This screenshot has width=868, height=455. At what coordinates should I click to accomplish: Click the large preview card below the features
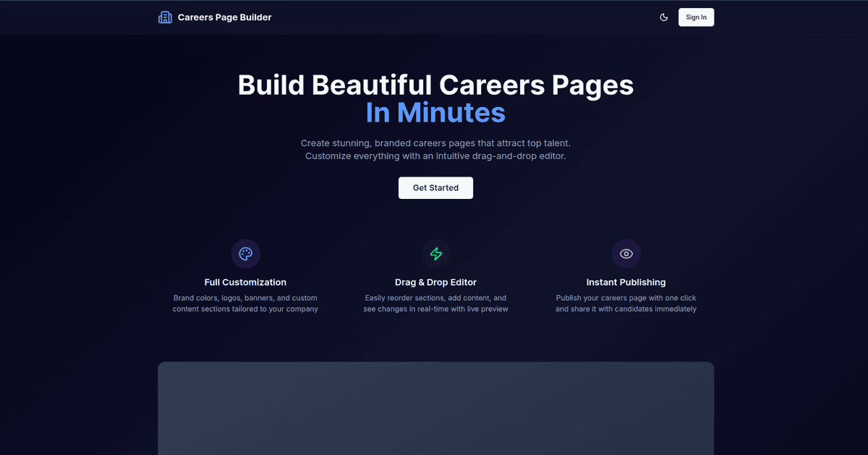[x=435, y=409]
